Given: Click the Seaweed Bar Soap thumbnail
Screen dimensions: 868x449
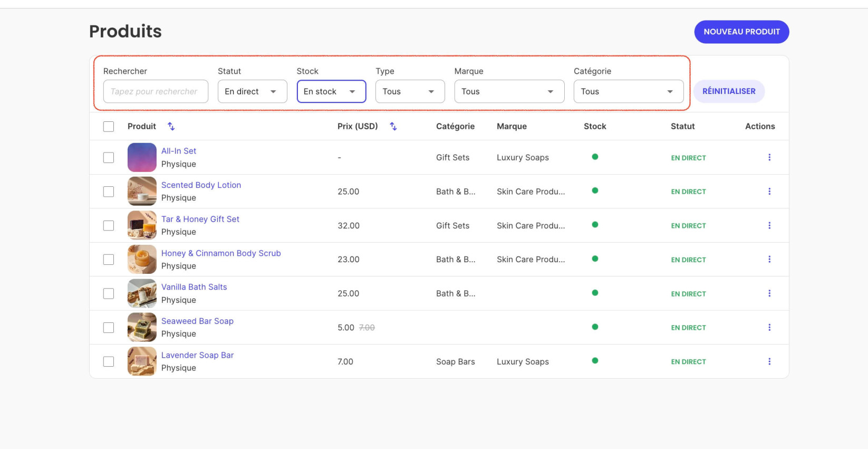Looking at the screenshot, I should 142,328.
